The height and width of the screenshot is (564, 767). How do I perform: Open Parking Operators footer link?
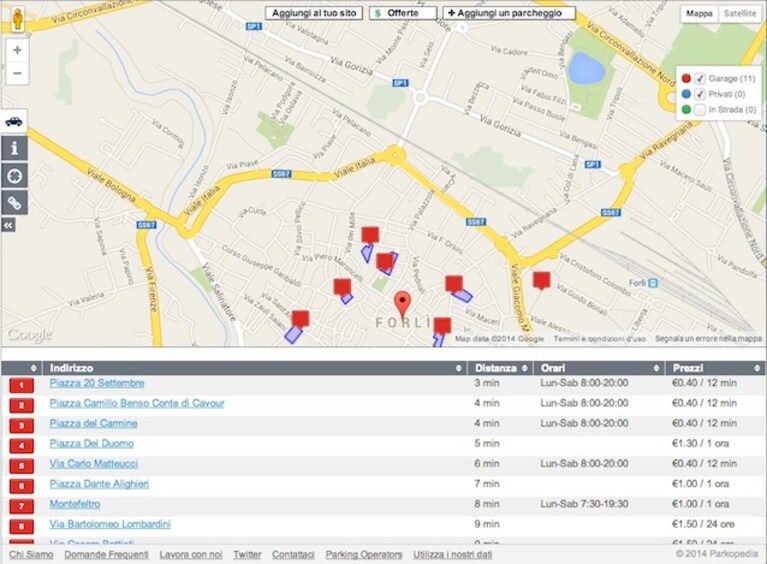(x=364, y=554)
